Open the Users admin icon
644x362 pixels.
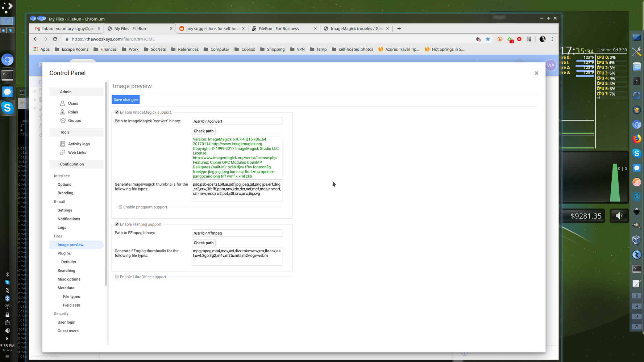point(63,103)
